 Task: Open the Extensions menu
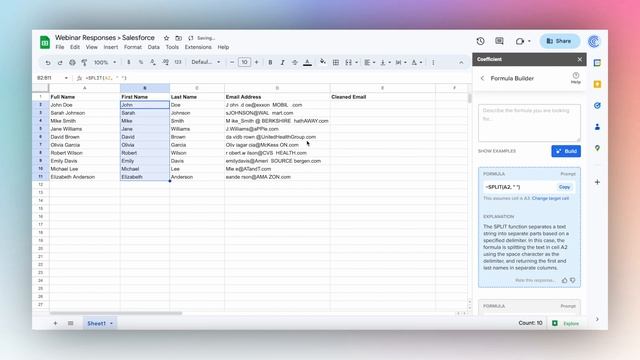198,47
